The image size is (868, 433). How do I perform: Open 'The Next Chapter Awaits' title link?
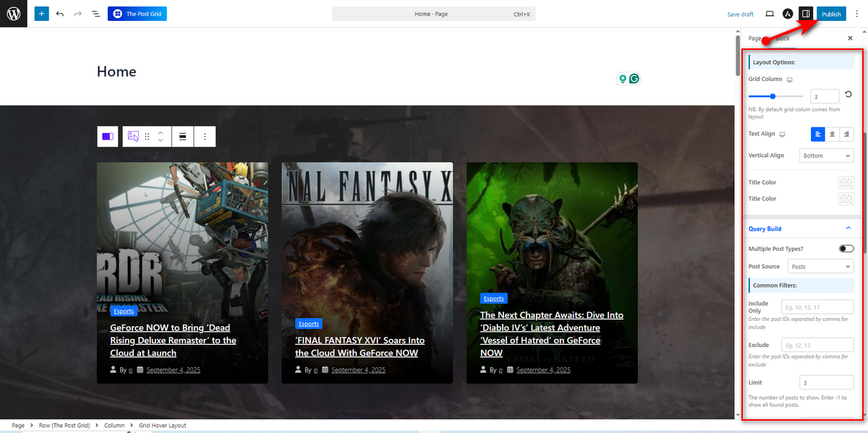click(552, 334)
